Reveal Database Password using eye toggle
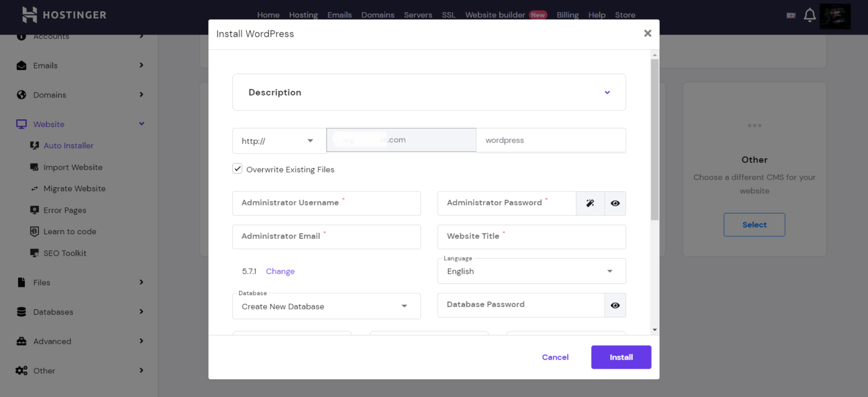This screenshot has width=868, height=397. click(615, 305)
